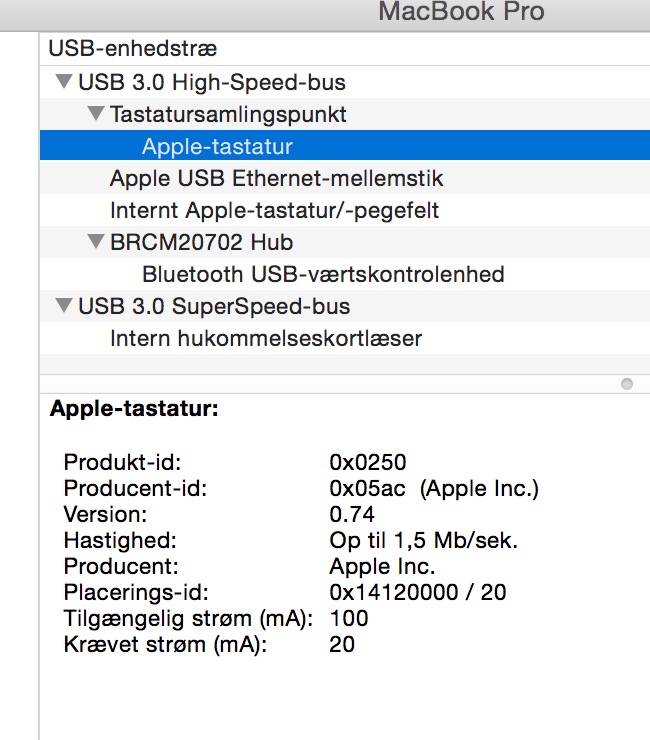Viewport: 650px width, 740px height.
Task: Collapse the Tastatursamlingspunkt disclosure triangle
Action: (x=96, y=114)
